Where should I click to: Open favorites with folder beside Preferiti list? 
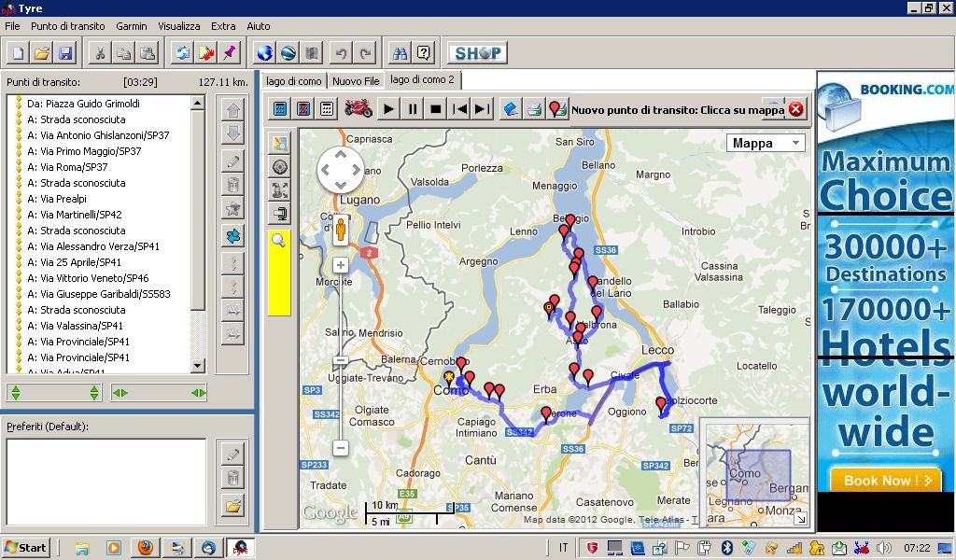tap(232, 506)
